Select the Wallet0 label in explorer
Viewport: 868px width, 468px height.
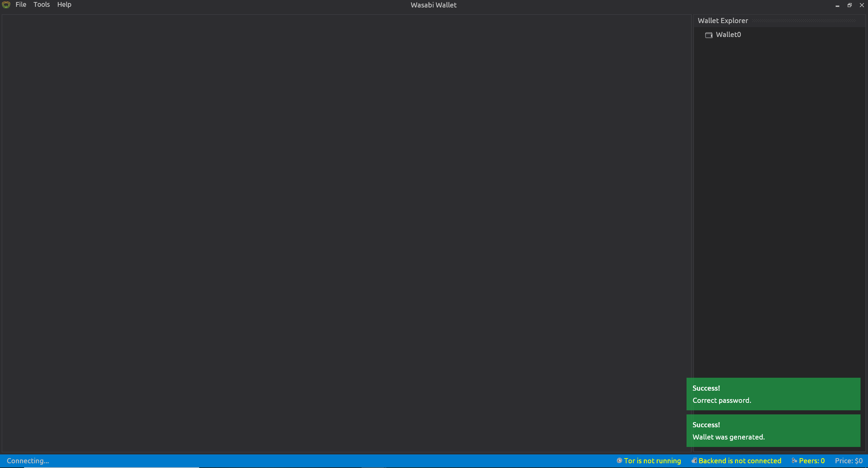tap(728, 35)
